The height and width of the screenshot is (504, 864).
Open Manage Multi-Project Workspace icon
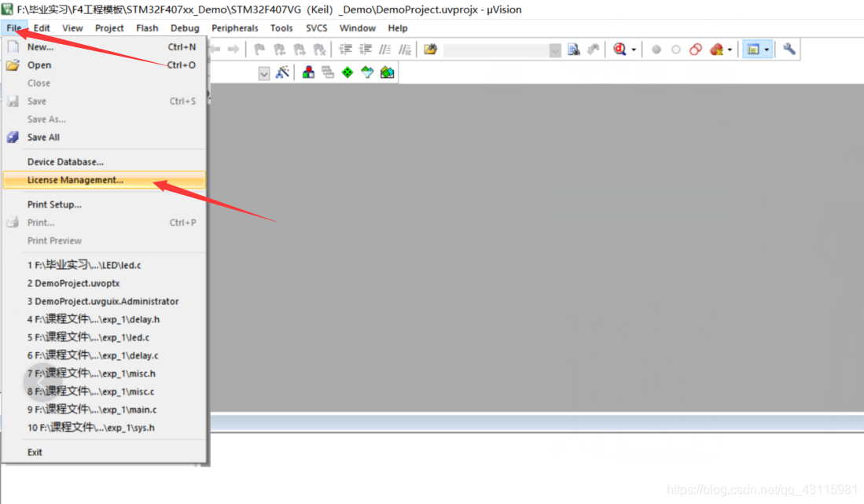[328, 72]
